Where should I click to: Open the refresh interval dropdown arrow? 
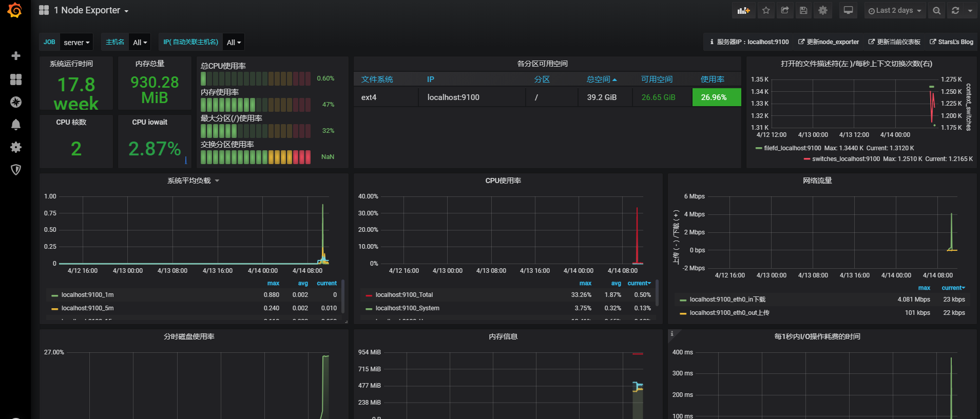coord(970,10)
